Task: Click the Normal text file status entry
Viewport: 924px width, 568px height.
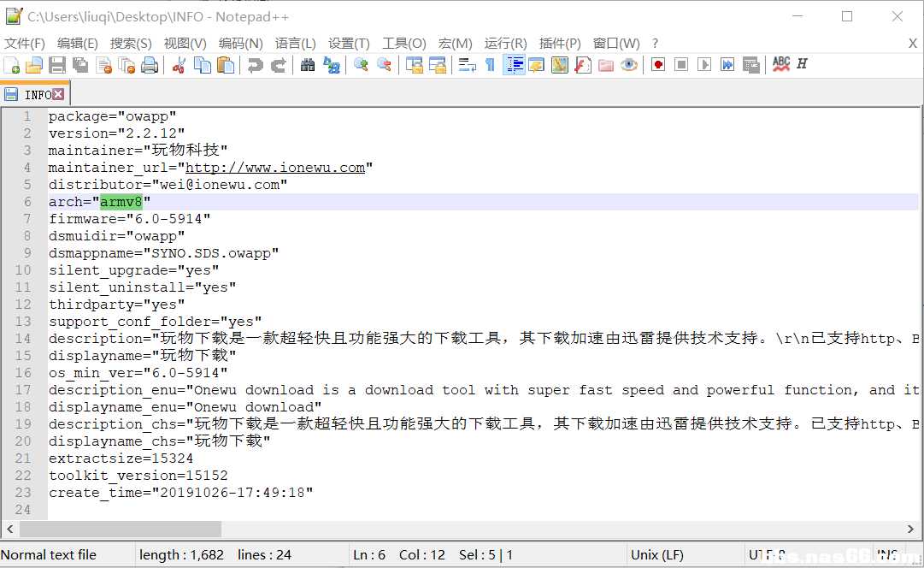Action: pyautogui.click(x=49, y=555)
